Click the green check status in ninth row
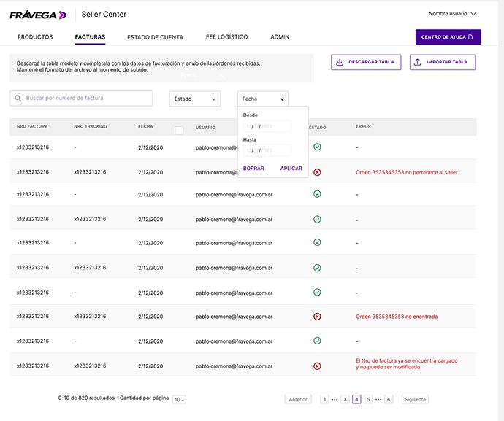The height and width of the screenshot is (421, 504). [x=317, y=341]
